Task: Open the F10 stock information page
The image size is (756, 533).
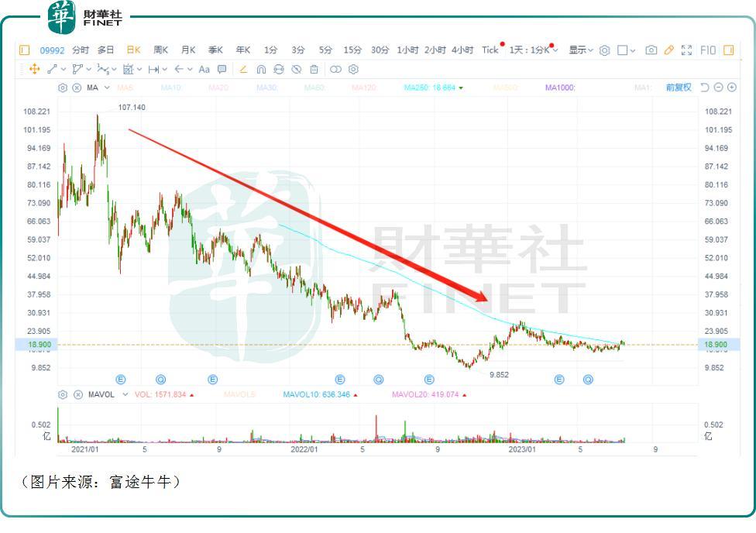Action: pos(707,50)
